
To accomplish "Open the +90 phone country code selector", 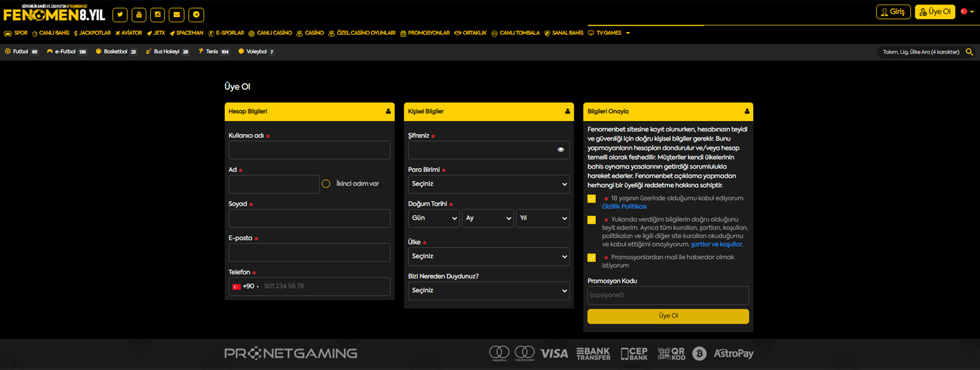I will click(246, 286).
